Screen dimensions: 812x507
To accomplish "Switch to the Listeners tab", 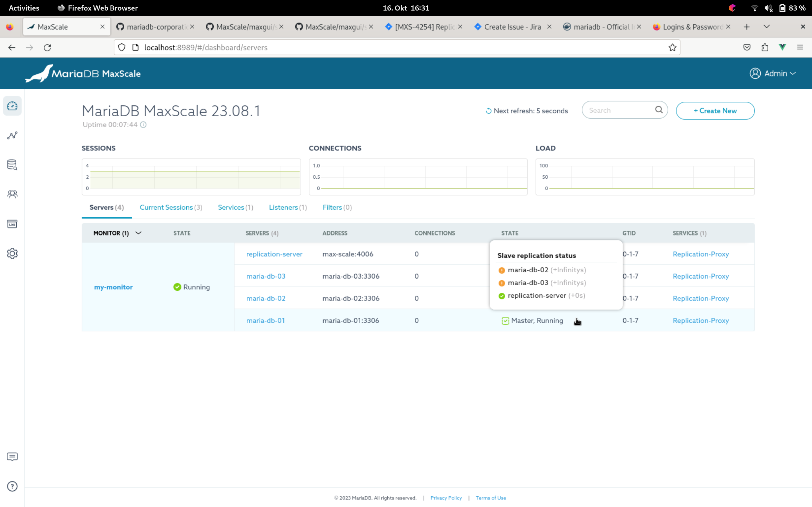I will click(x=288, y=207).
